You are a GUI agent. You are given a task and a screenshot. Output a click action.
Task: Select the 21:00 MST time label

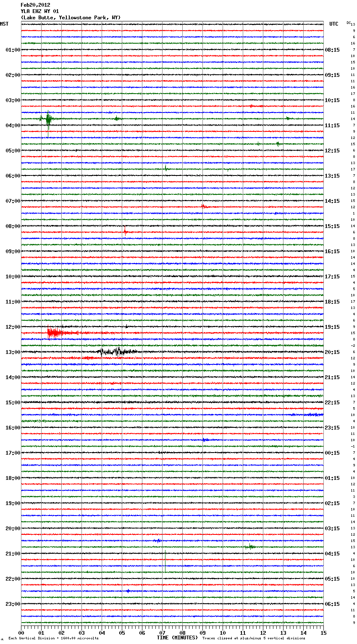click(x=13, y=554)
